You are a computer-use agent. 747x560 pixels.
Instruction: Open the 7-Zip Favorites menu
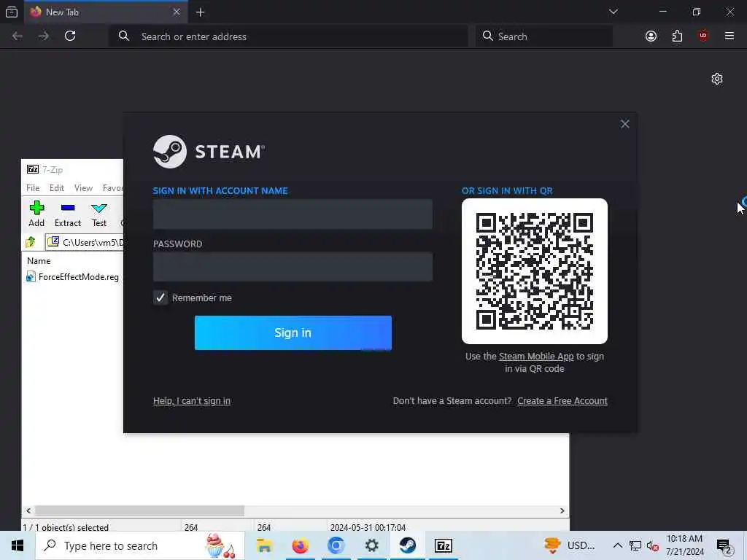pyautogui.click(x=112, y=188)
